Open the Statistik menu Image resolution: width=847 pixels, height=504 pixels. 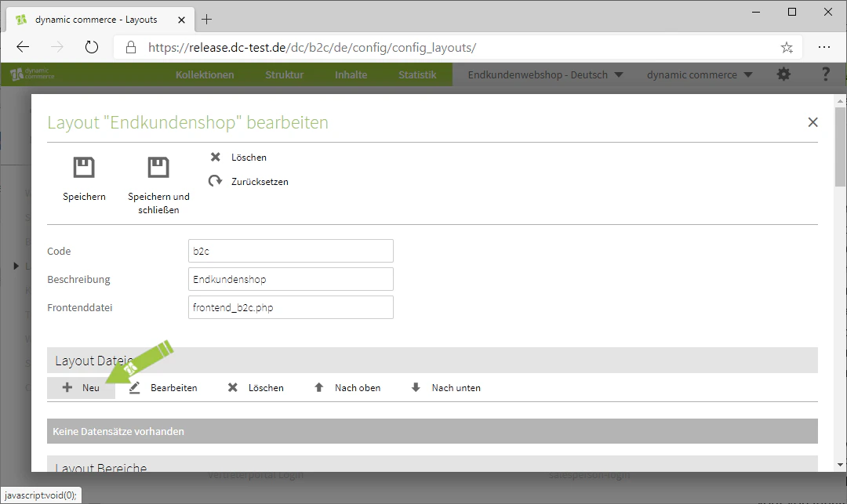point(417,74)
